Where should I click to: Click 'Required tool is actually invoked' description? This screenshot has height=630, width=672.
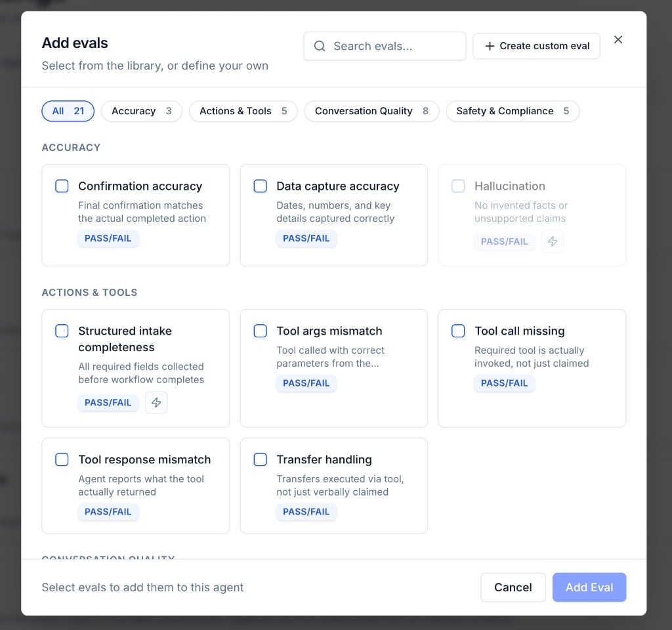click(532, 356)
